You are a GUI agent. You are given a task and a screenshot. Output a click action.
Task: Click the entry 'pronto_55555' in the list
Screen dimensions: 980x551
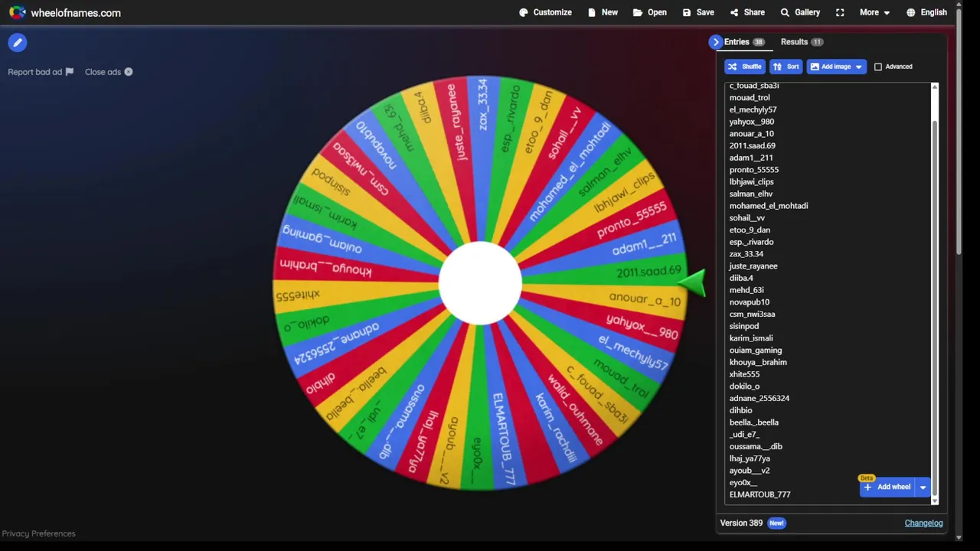[x=753, y=170]
